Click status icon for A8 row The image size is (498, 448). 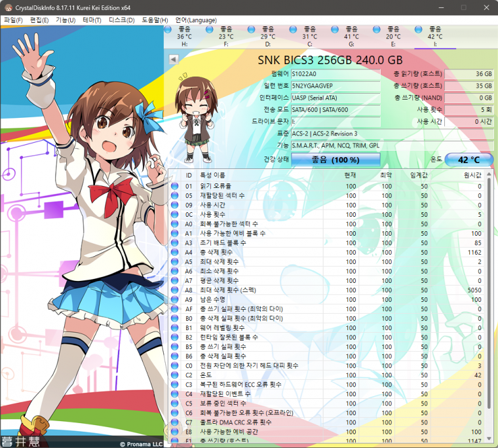175,290
